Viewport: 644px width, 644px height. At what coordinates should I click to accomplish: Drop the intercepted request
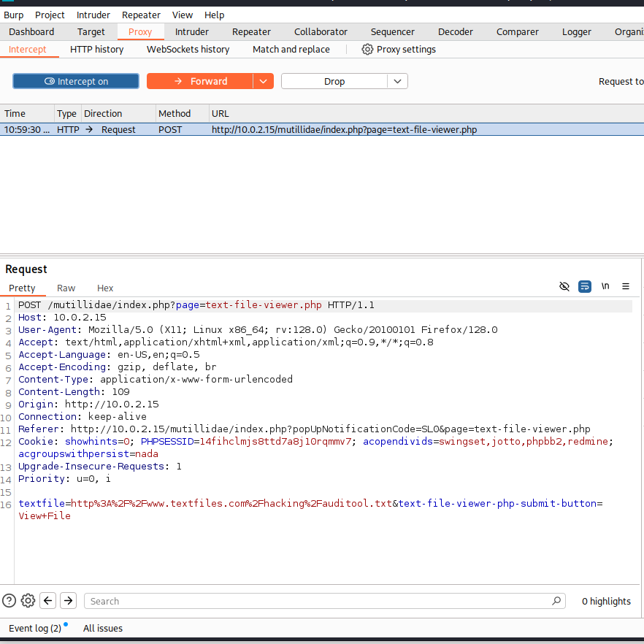click(334, 81)
